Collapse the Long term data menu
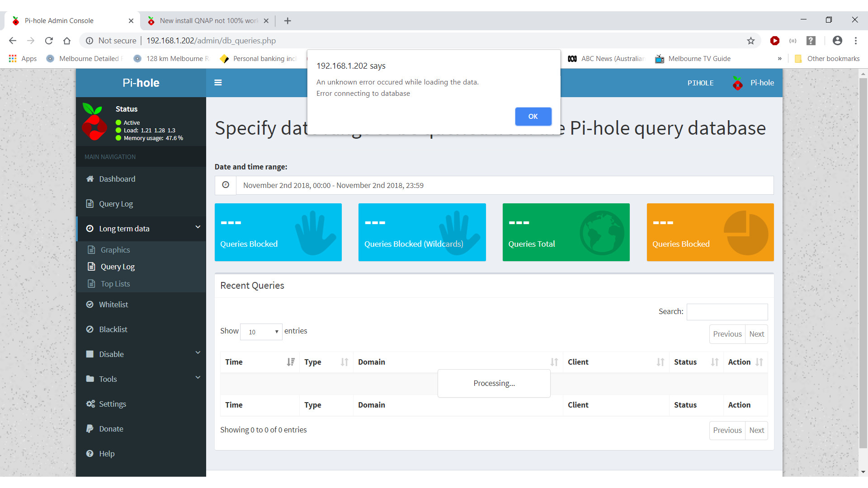Screen dimensions: 868x488 [141, 229]
